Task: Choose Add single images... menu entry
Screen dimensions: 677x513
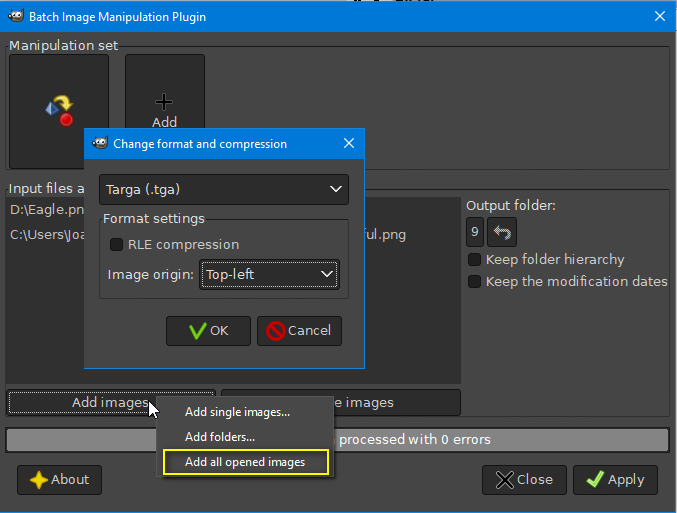Action: click(245, 412)
